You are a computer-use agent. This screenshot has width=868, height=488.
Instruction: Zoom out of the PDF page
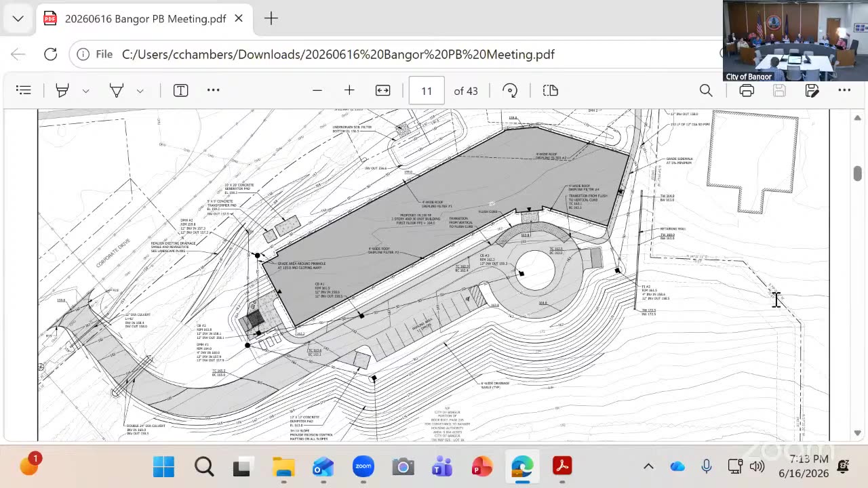click(x=317, y=90)
